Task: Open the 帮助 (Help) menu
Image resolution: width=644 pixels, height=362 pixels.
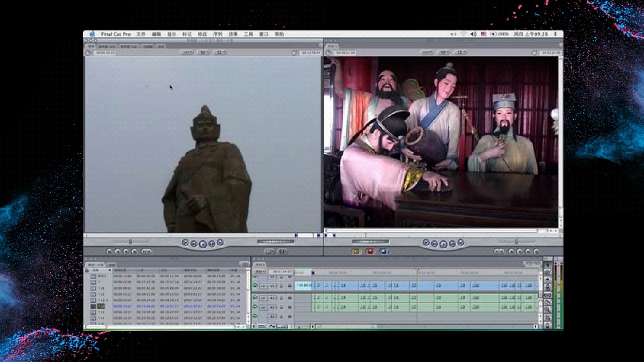Action: [x=279, y=34]
